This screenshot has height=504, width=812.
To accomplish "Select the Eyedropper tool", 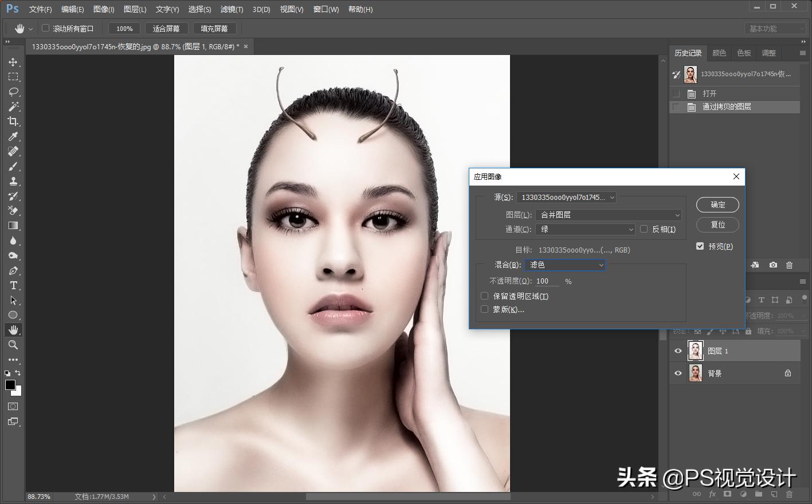I will click(13, 136).
